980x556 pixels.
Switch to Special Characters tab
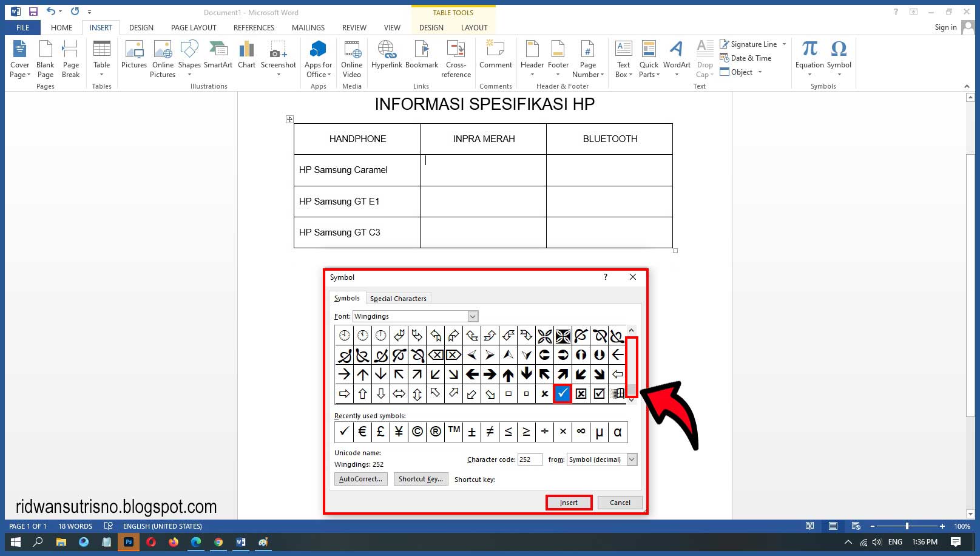[x=398, y=298]
